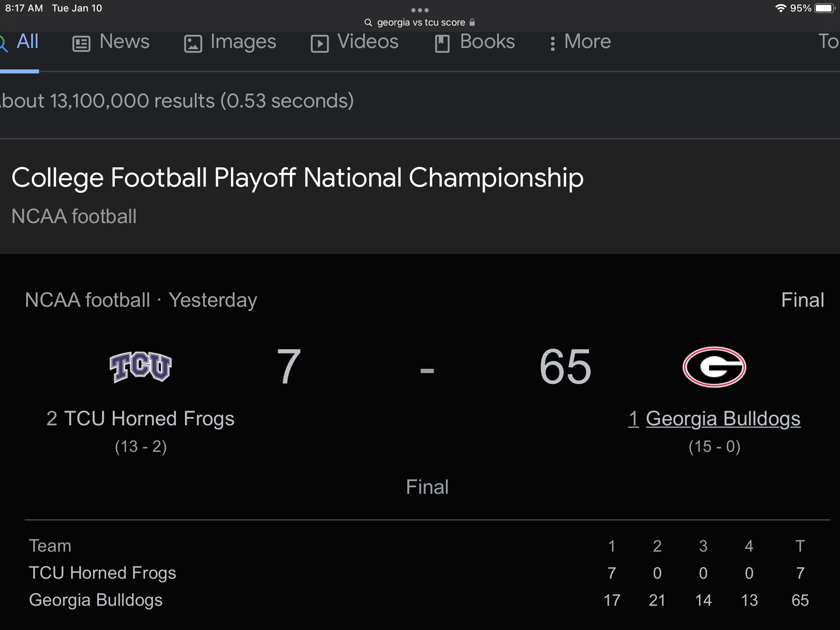
Task: Open the Georgia Bulldogs team link
Action: (x=723, y=419)
